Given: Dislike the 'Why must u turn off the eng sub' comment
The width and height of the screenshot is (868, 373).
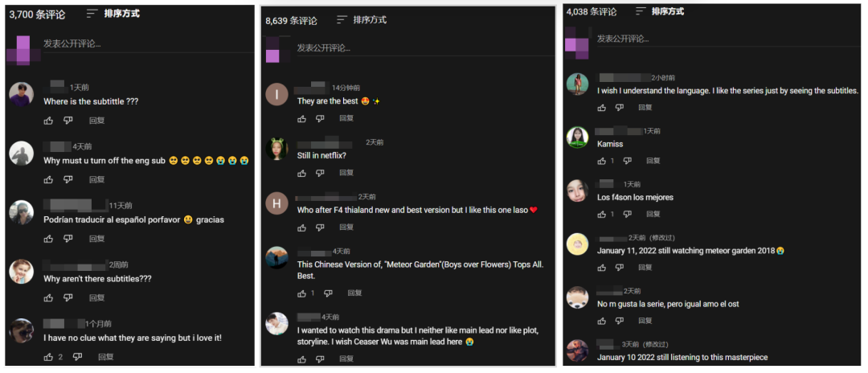Looking at the screenshot, I should (68, 179).
